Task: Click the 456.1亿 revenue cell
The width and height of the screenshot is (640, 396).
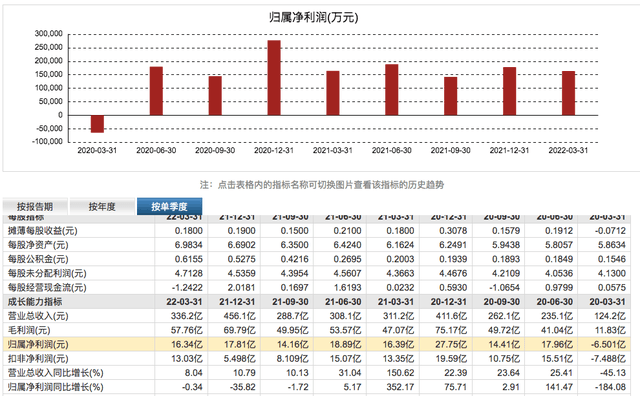Action: point(240,316)
